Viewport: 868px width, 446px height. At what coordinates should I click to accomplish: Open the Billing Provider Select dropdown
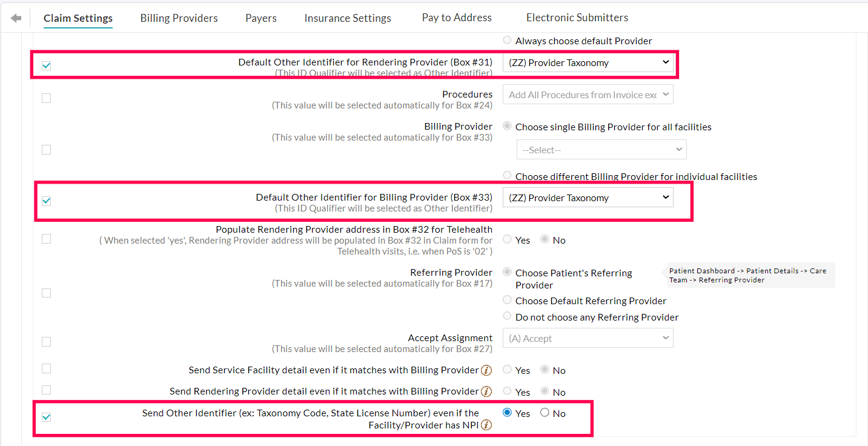click(x=601, y=149)
